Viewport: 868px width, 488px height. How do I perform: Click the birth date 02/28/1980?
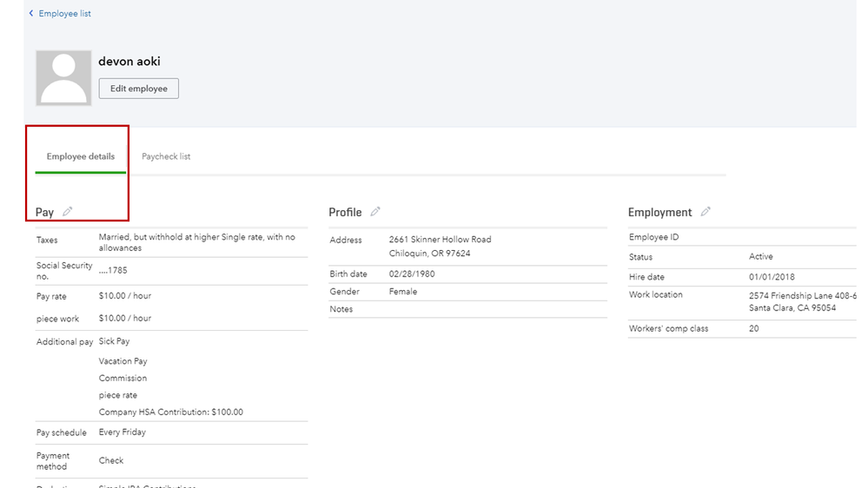(x=412, y=274)
